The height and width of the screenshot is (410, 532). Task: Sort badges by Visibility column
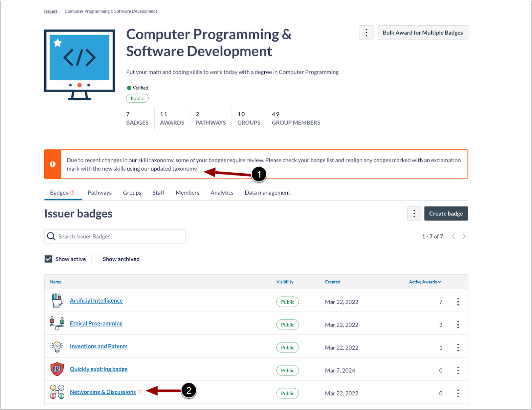point(285,282)
